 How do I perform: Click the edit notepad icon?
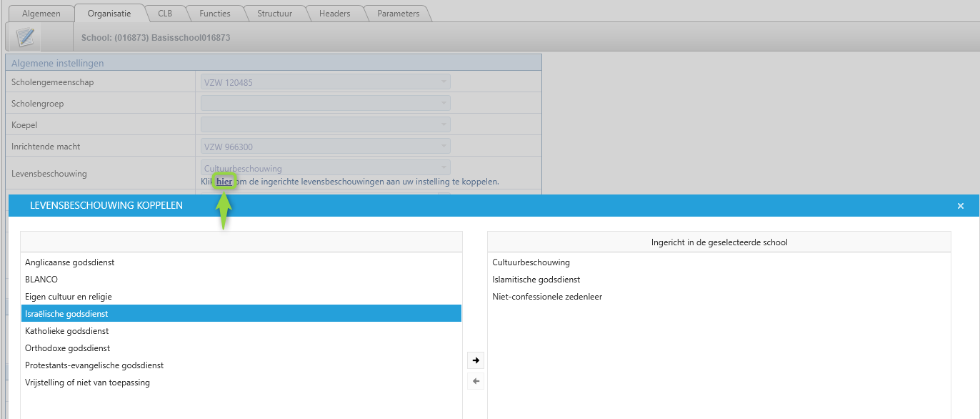pos(25,37)
